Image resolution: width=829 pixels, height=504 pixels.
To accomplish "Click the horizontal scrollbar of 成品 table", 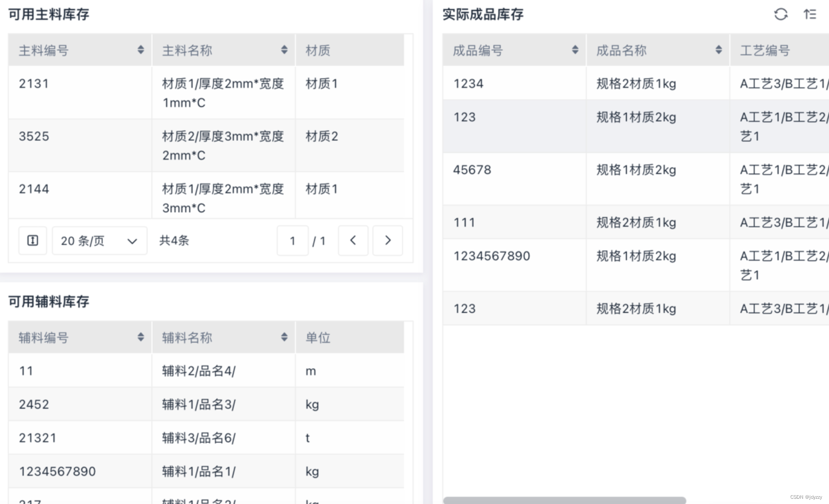I will click(564, 500).
